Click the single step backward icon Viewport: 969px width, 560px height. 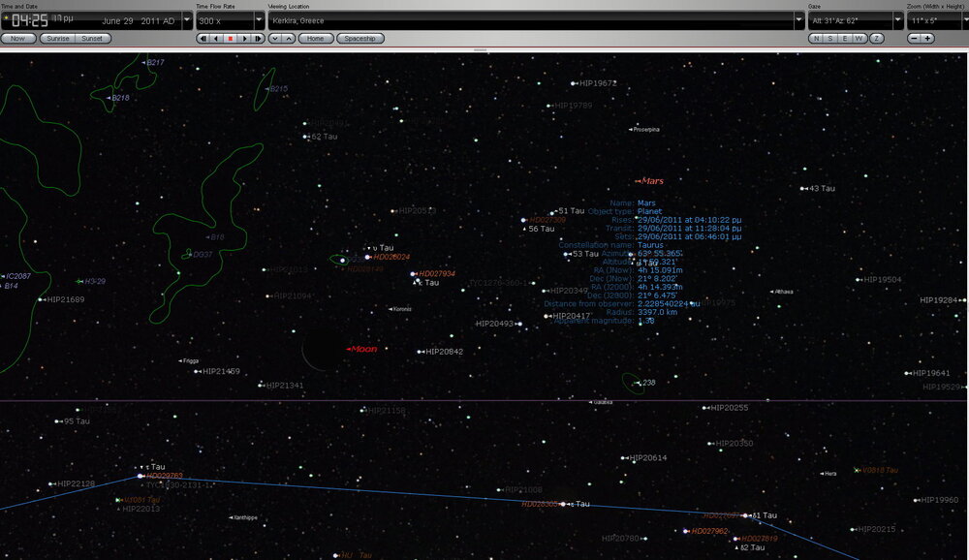coord(203,40)
